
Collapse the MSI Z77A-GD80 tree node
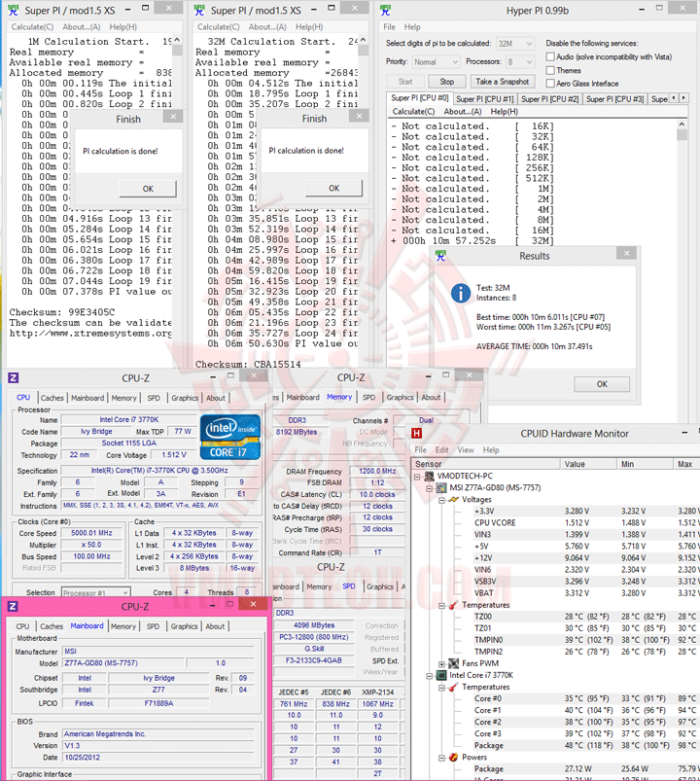tap(429, 488)
